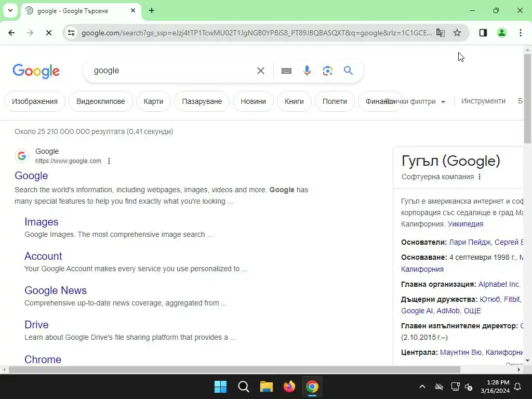Open the translate page icon

click(x=441, y=33)
